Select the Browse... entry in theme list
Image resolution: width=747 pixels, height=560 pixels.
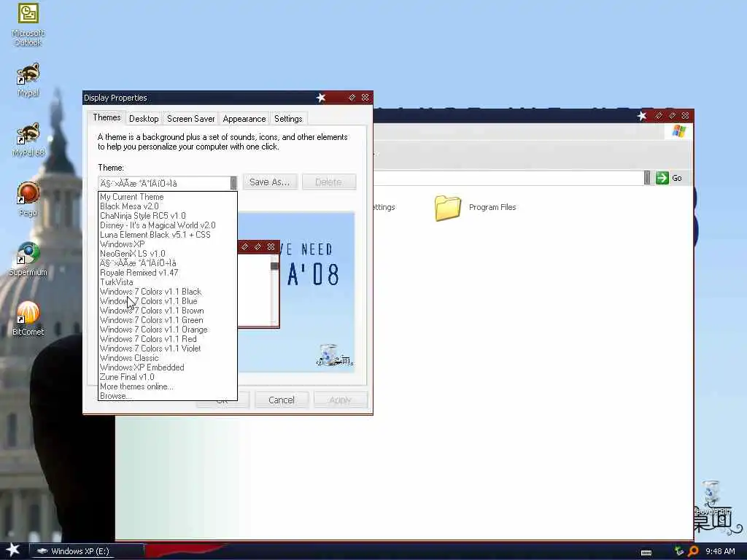167,396
